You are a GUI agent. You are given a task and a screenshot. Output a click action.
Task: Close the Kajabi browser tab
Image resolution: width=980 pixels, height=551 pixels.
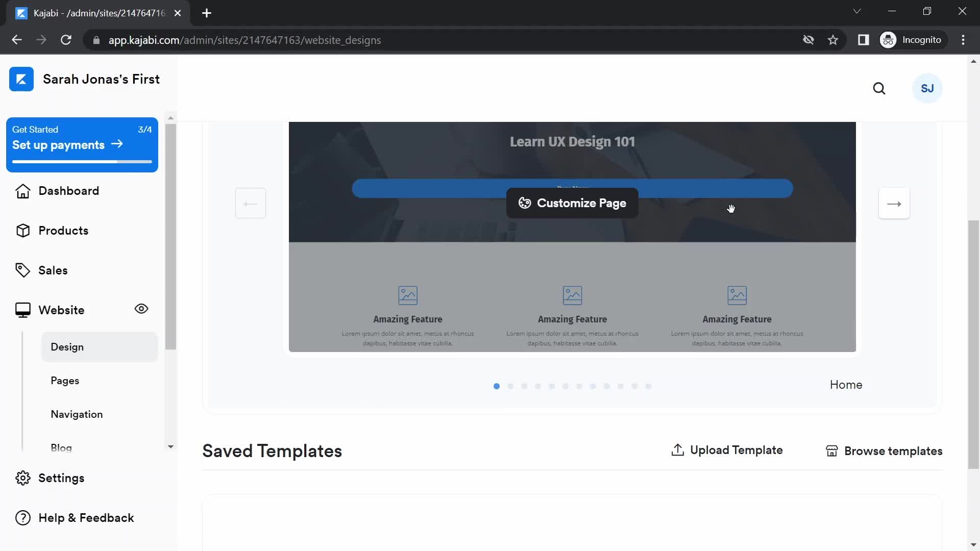(x=178, y=13)
